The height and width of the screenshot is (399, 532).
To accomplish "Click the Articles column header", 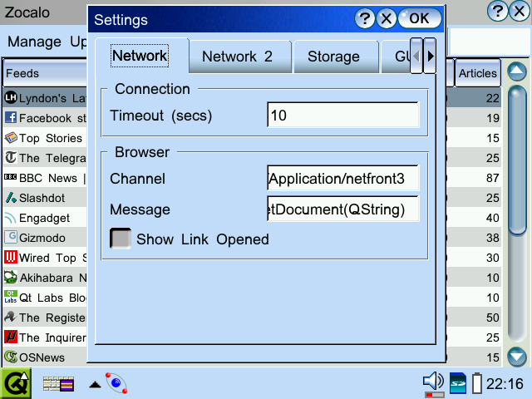I will [x=478, y=73].
